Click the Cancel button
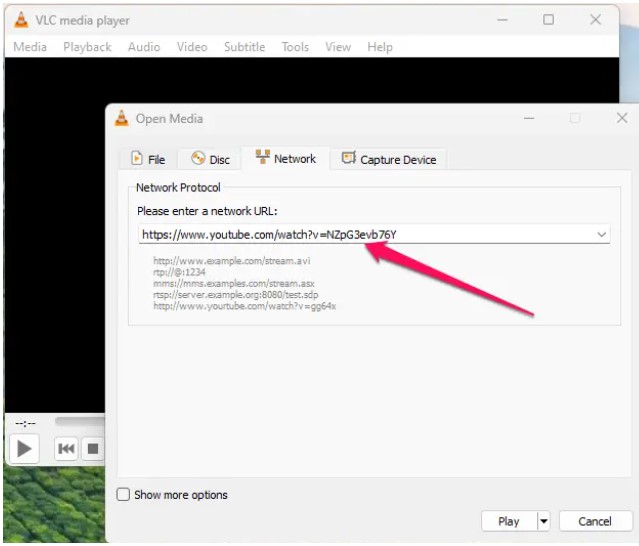Screen dimensions: 639x546 coord(594,521)
